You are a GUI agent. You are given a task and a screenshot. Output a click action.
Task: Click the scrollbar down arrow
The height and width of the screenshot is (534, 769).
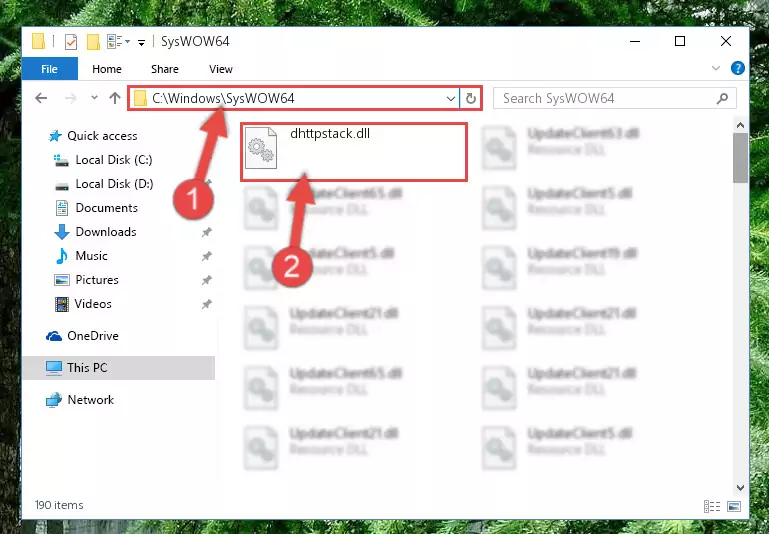[740, 487]
